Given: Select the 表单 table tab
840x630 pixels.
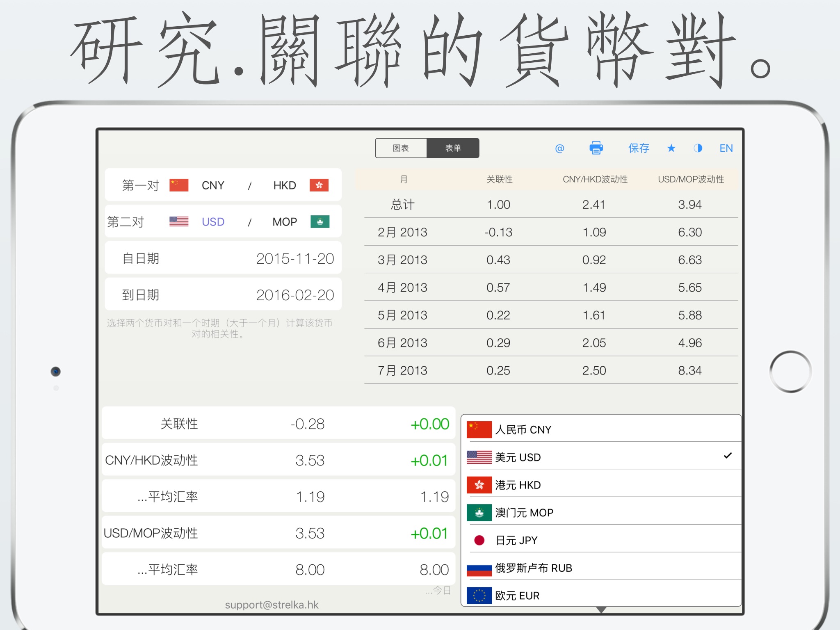Looking at the screenshot, I should point(453,148).
